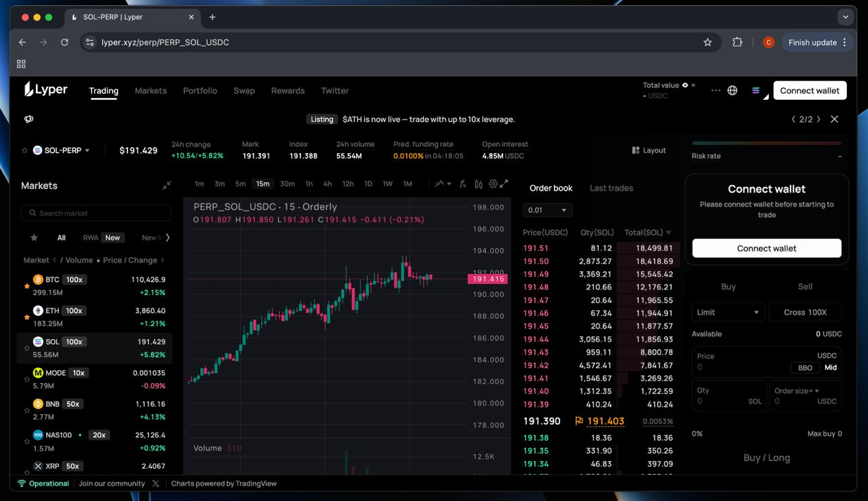This screenshot has height=501, width=868.
Task: Toggle favorite star for SOL-PERP header
Action: (25, 151)
